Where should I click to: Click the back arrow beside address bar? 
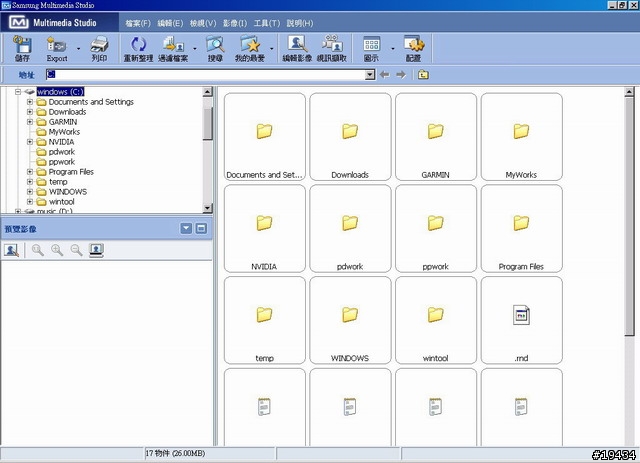(x=384, y=75)
